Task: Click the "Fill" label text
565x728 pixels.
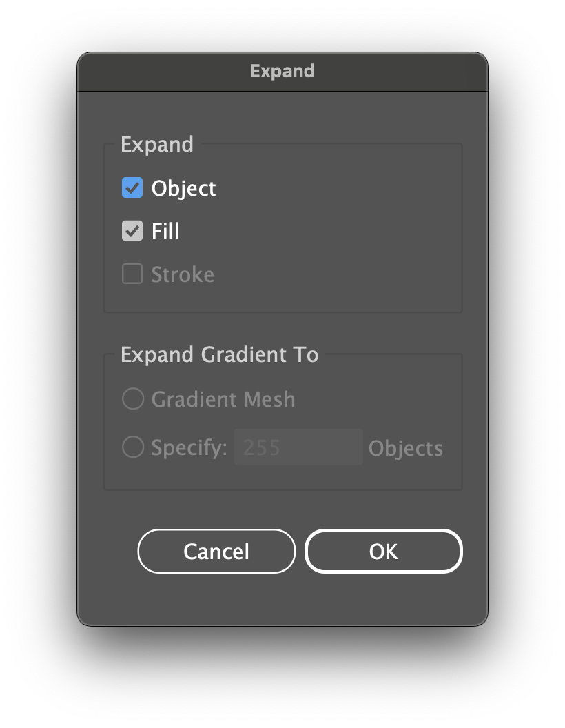Action: point(165,231)
